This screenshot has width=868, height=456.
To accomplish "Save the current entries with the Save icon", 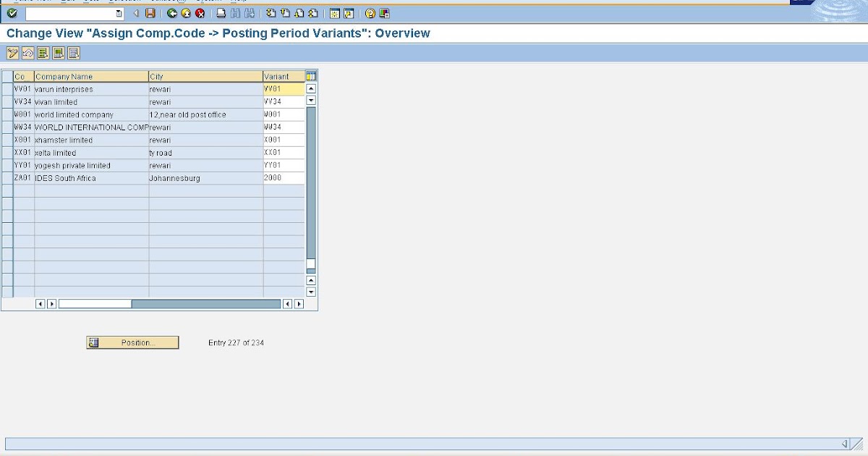I will click(149, 12).
